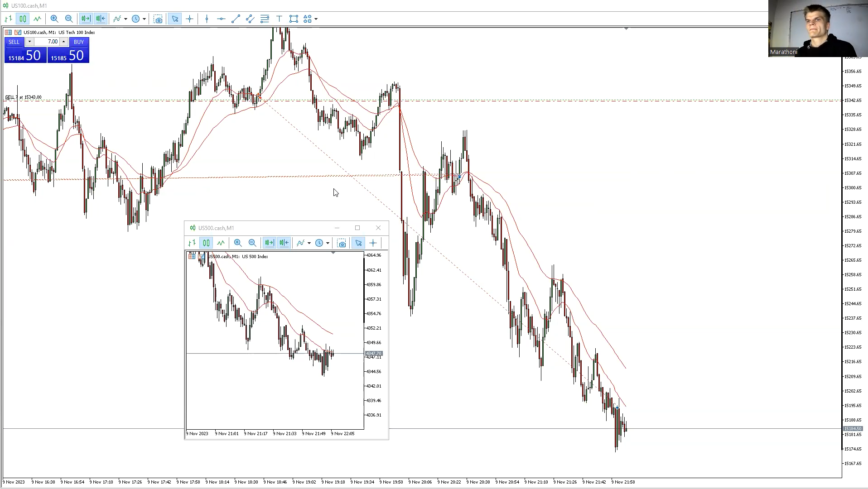Toggle the chart shift from right edge

coord(100,19)
